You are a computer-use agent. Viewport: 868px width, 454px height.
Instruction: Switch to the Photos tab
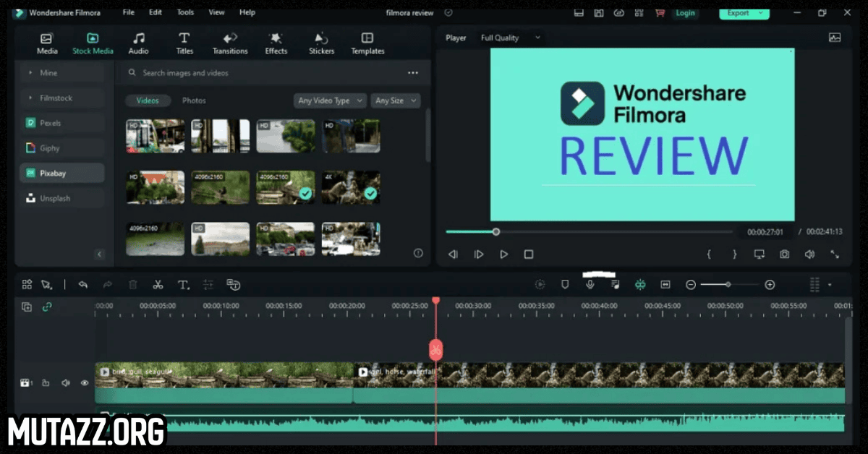[x=194, y=101]
